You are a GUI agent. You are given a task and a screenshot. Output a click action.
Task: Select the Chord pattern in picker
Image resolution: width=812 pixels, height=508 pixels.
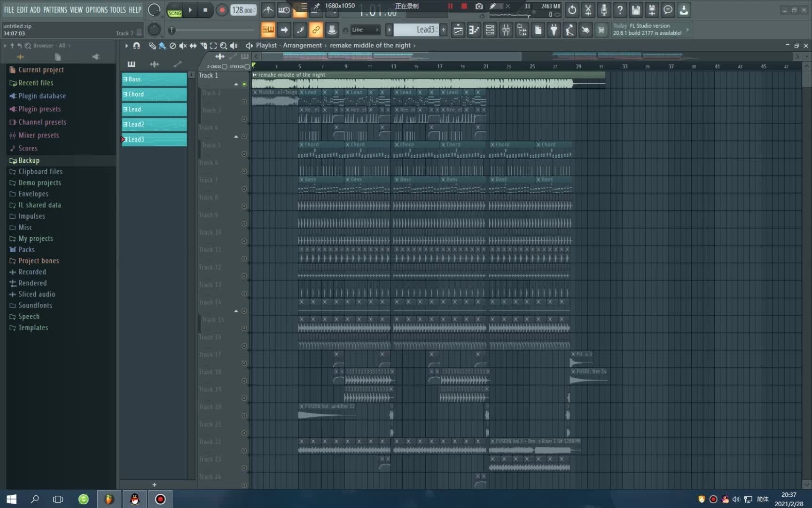coord(154,94)
